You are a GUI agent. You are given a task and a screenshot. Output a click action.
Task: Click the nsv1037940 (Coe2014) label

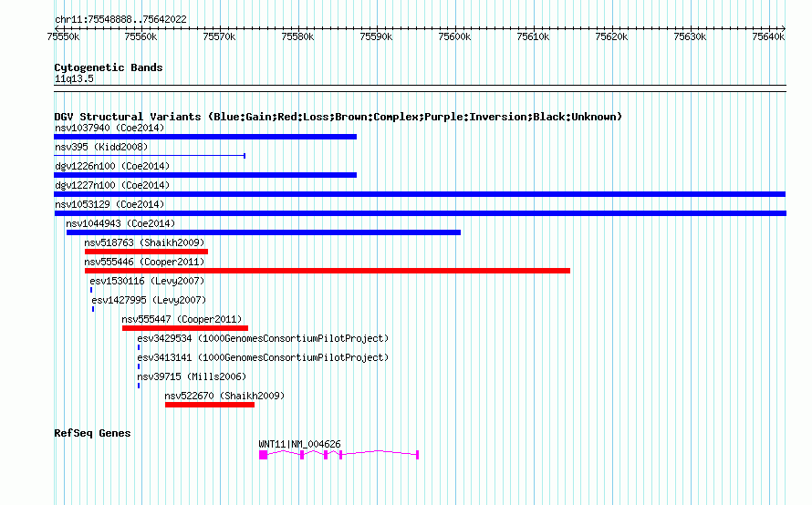pyautogui.click(x=109, y=128)
